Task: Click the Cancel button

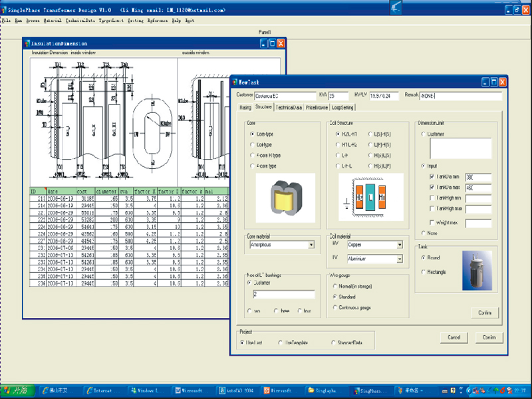Action: pyautogui.click(x=454, y=338)
